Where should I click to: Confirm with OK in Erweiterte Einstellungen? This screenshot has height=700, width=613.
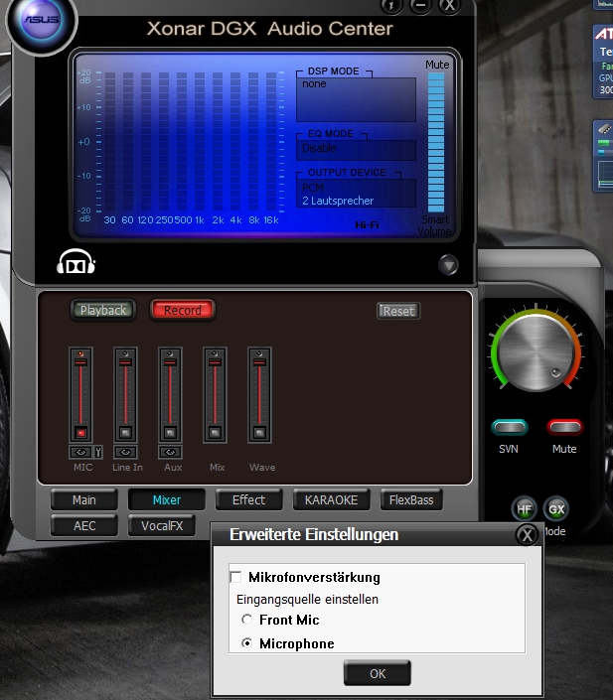[x=378, y=673]
